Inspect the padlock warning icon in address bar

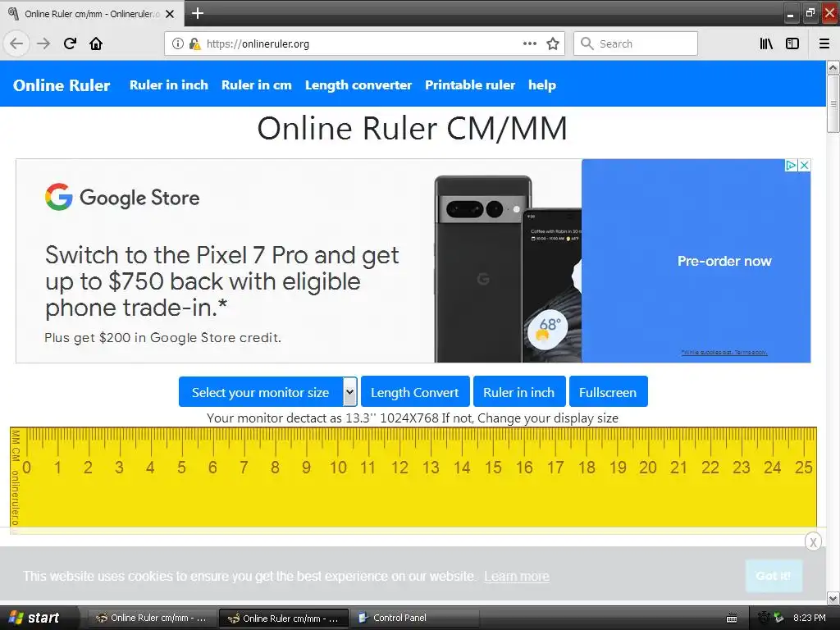[194, 43]
